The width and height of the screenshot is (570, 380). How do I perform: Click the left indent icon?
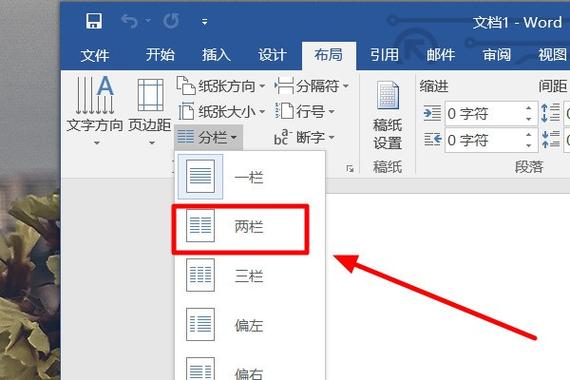(x=432, y=113)
